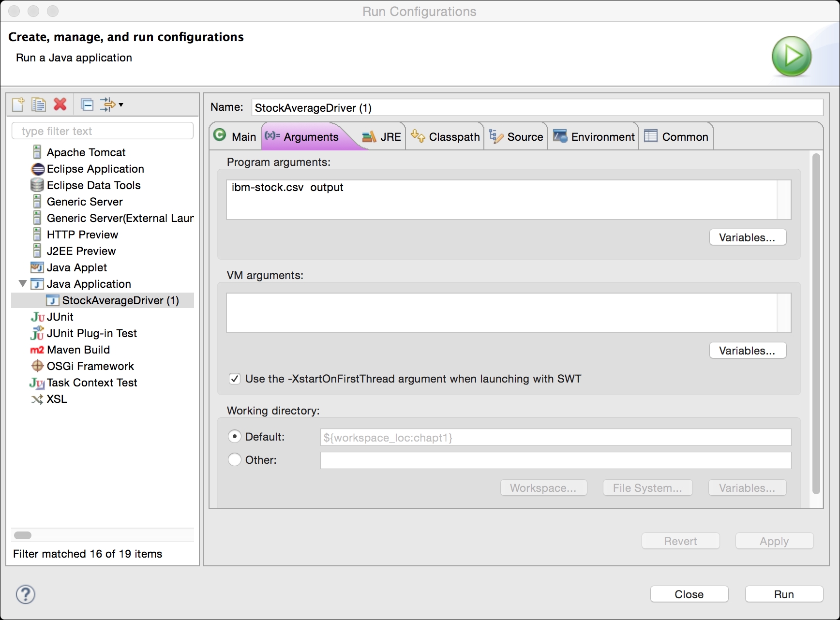This screenshot has height=620, width=840.
Task: Click the Apply button
Action: click(x=774, y=541)
